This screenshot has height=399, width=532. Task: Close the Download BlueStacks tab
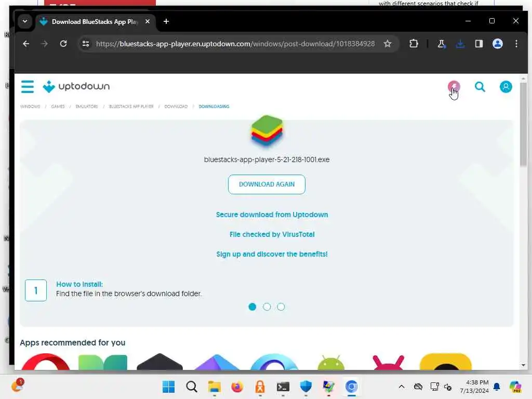click(147, 21)
